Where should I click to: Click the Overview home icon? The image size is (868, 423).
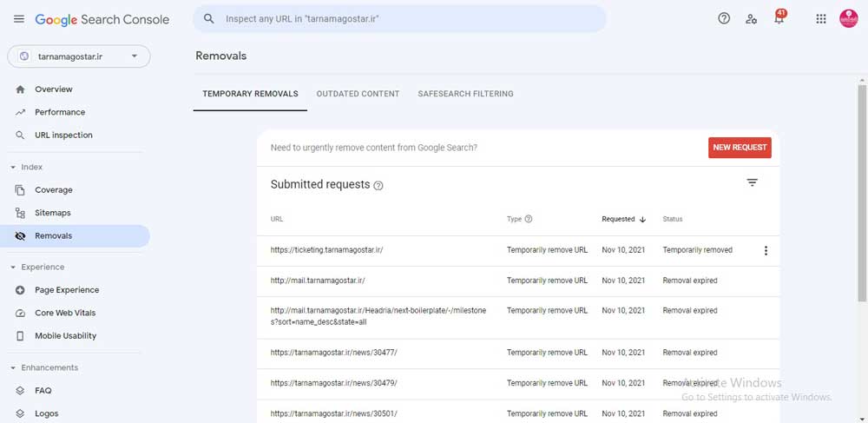21,89
